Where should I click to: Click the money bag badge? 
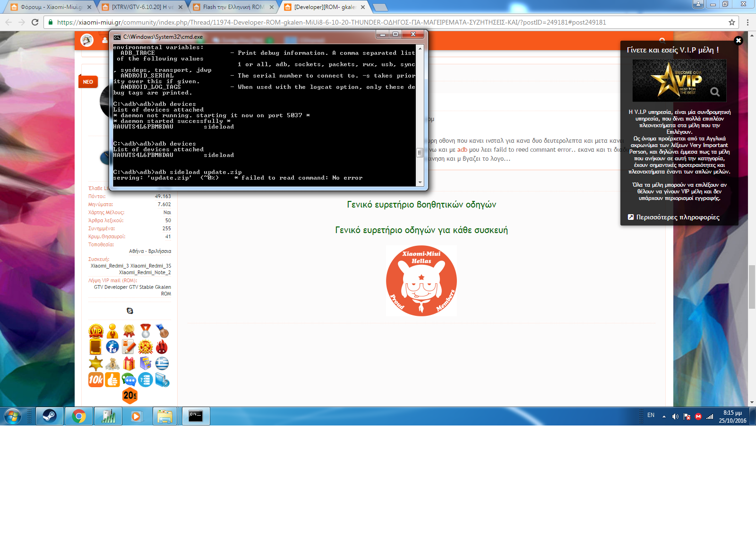[x=112, y=364]
